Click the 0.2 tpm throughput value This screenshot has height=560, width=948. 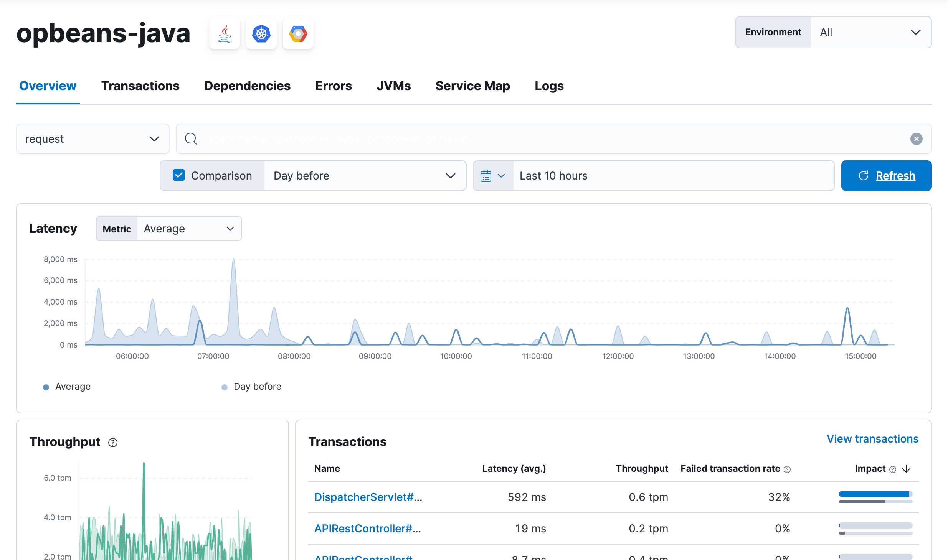click(x=648, y=529)
